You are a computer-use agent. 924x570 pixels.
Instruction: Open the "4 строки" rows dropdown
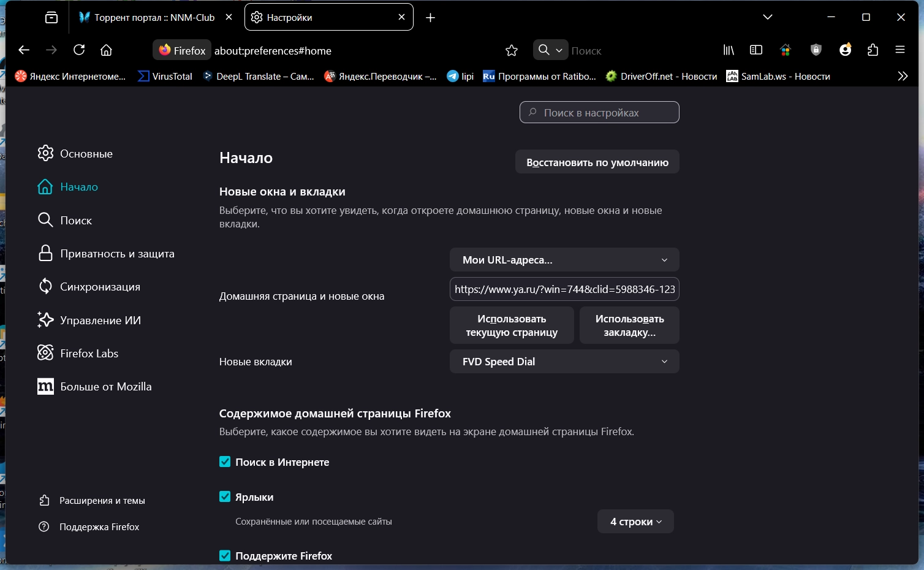[x=635, y=522]
